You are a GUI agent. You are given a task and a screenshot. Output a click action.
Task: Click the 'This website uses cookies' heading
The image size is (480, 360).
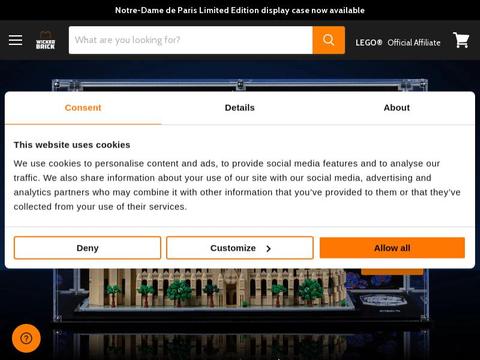pos(72,145)
